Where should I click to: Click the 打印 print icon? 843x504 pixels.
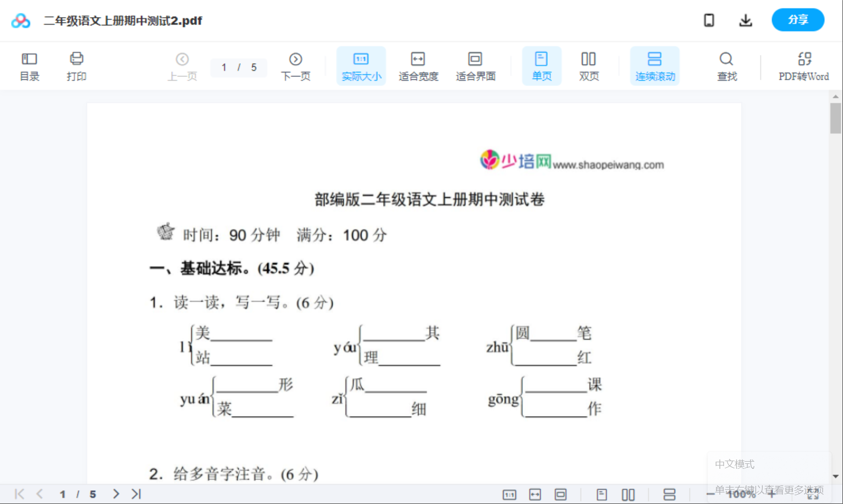coord(76,65)
